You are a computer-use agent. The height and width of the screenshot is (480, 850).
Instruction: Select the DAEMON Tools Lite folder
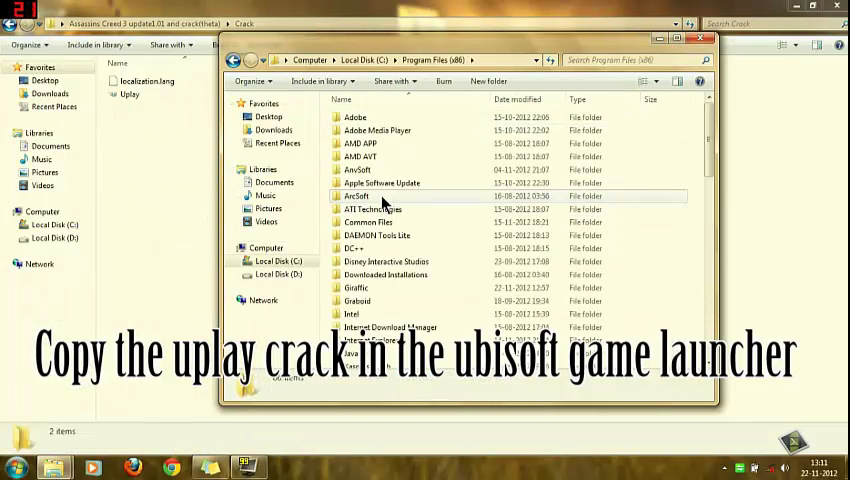[376, 235]
